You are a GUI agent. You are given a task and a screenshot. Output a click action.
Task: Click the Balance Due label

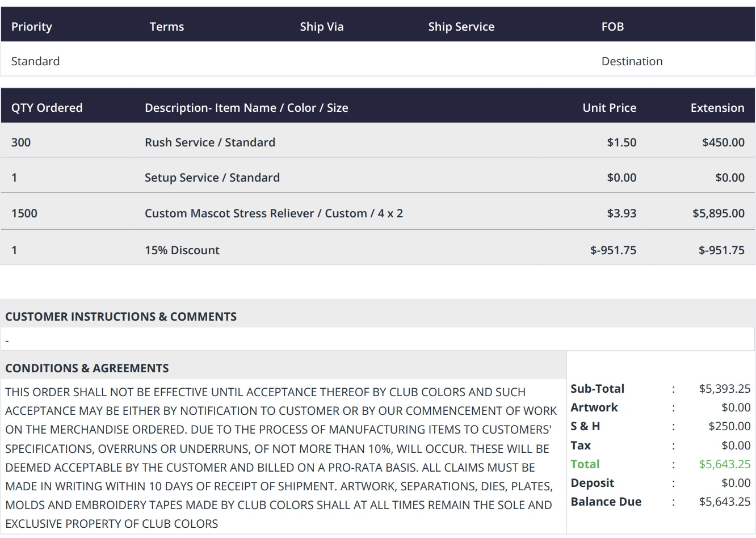coord(606,502)
